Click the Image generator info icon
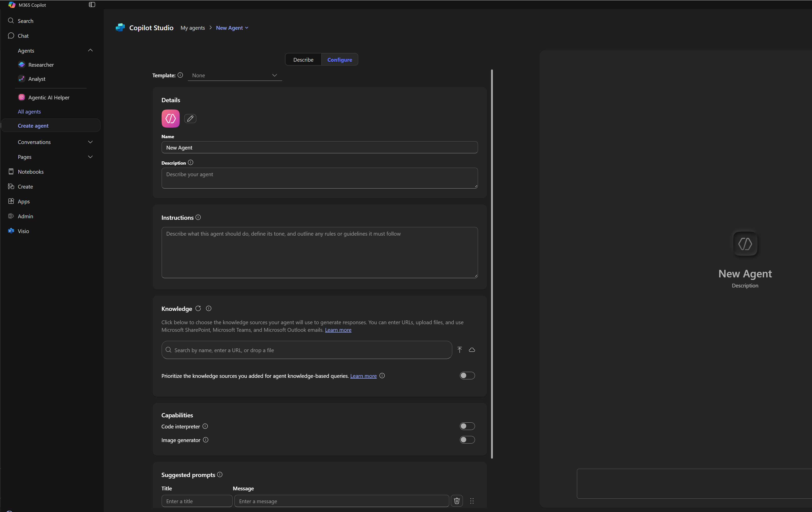This screenshot has height=512, width=812. (206, 440)
